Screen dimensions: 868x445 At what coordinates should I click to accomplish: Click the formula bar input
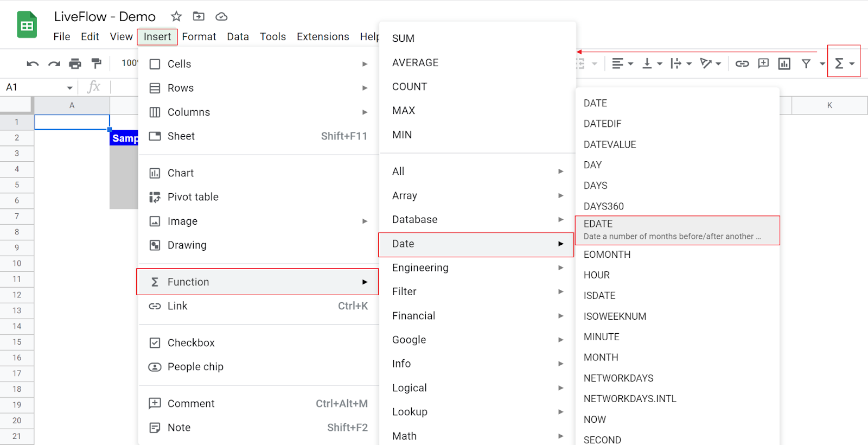(x=124, y=87)
